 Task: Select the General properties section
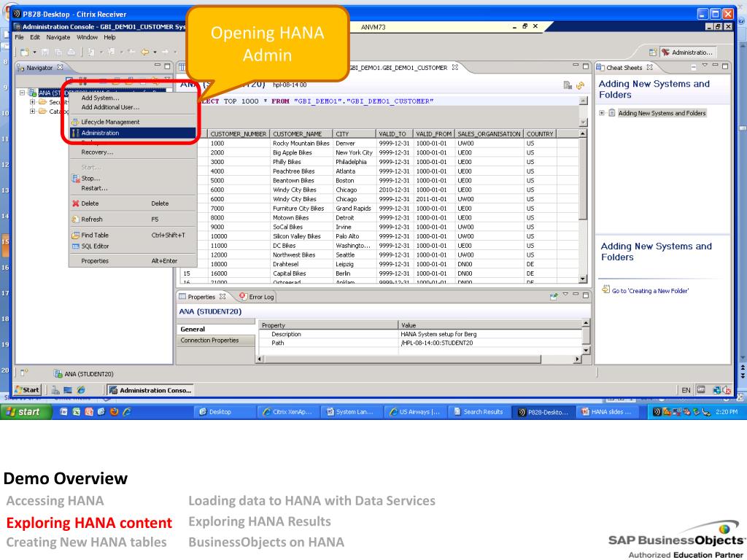[216, 329]
